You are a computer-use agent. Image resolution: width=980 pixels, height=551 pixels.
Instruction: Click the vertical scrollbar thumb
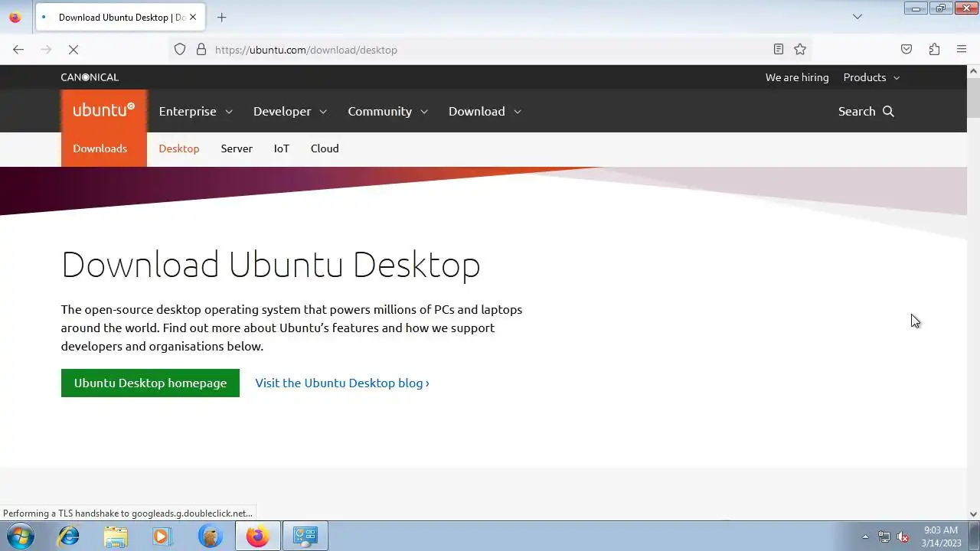point(973,98)
